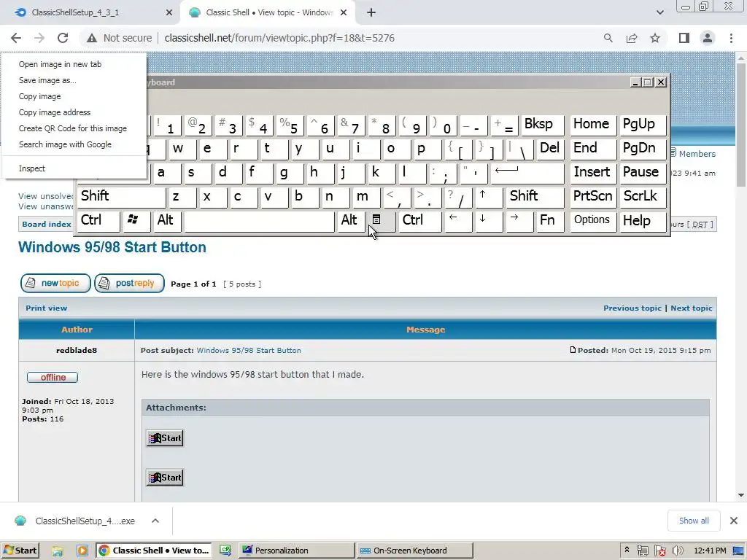Go to Next topic link
This screenshot has width=747, height=560.
(692, 308)
